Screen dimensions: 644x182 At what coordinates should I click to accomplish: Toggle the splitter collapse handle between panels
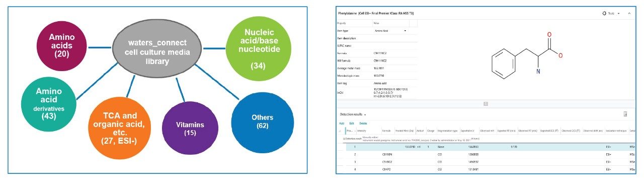(x=485, y=104)
